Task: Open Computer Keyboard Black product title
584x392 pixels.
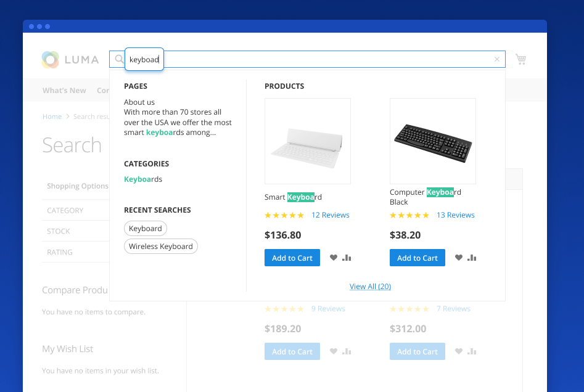Action: (426, 197)
